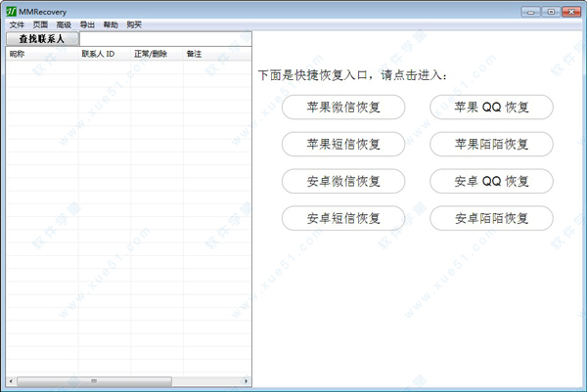Open the 帮助 menu
This screenshot has height=392, width=587.
(x=111, y=25)
